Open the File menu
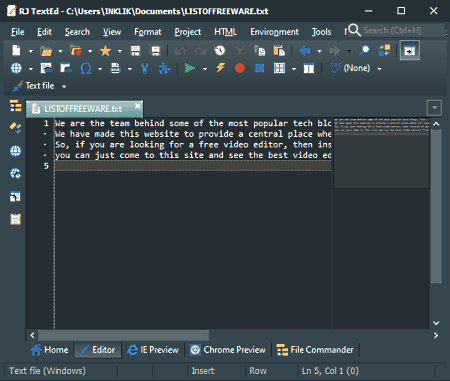Image resolution: width=450 pixels, height=381 pixels. click(x=17, y=32)
